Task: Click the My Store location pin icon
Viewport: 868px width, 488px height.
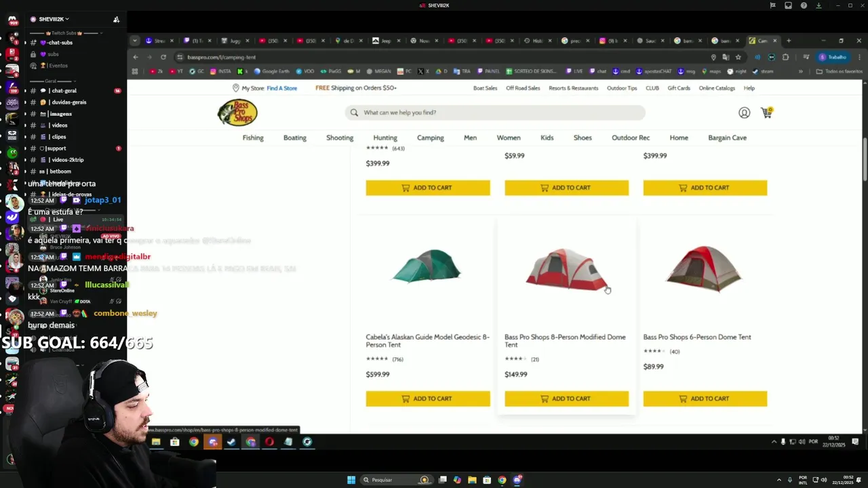Action: tap(236, 88)
